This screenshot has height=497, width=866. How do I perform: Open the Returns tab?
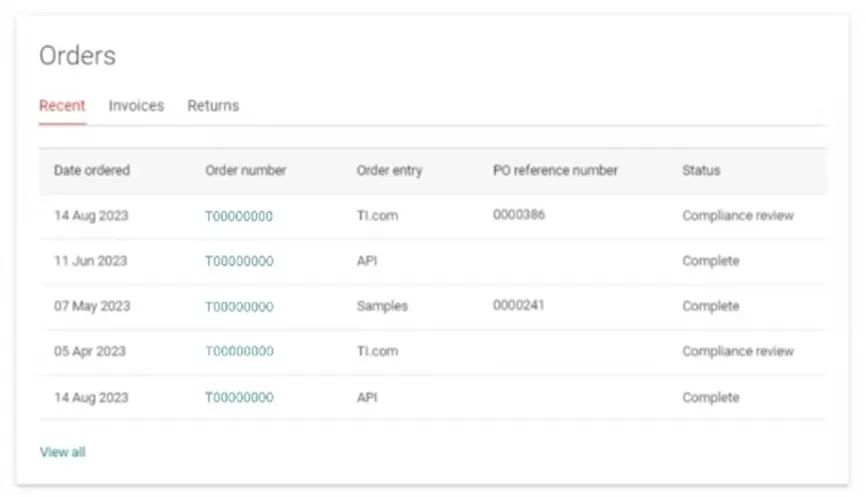point(213,105)
